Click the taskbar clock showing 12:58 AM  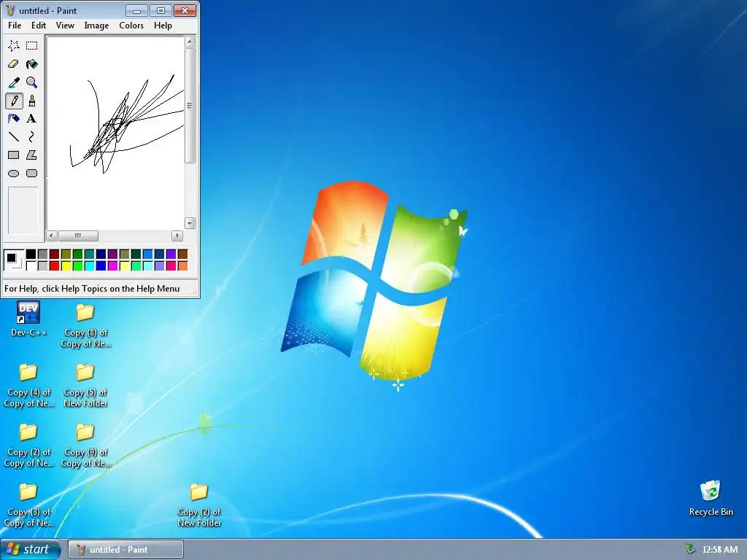click(x=719, y=550)
